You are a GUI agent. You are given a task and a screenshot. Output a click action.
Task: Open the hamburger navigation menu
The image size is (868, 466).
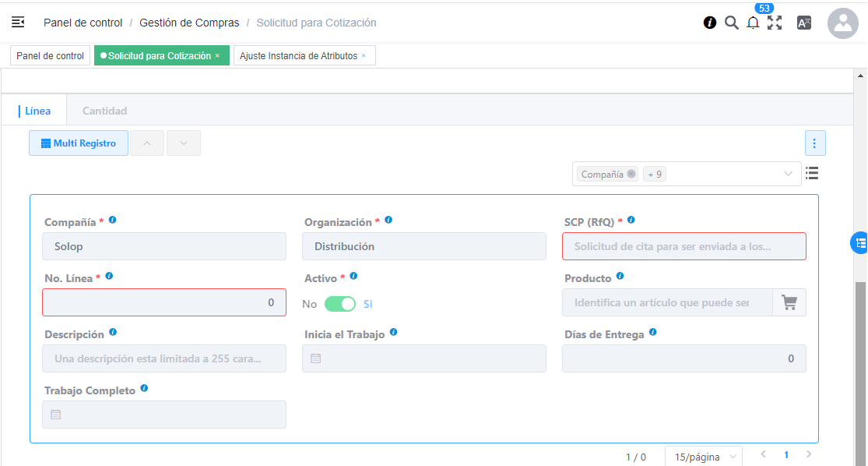coord(18,23)
